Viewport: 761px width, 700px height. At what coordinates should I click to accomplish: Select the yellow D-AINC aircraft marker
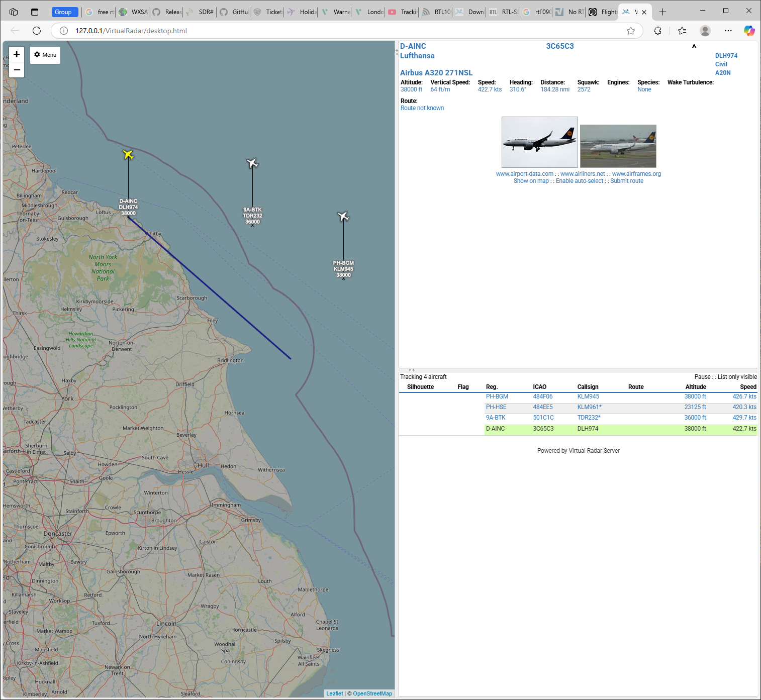point(128,155)
